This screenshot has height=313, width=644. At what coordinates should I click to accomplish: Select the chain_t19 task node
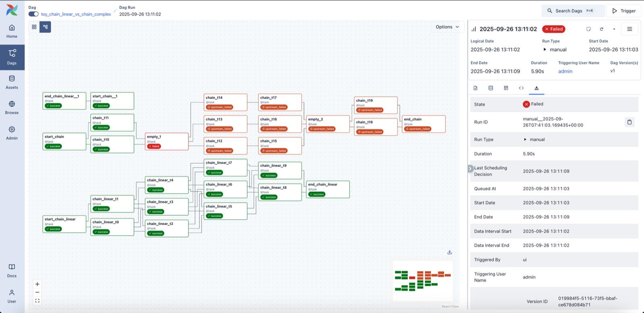pyautogui.click(x=376, y=105)
